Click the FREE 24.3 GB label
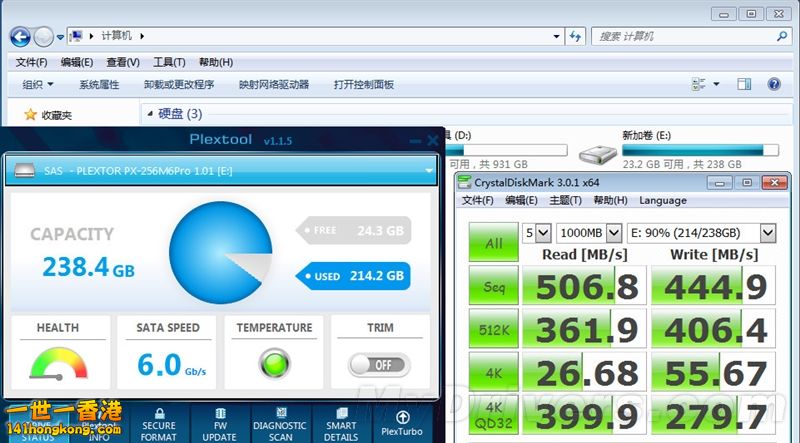Image resolution: width=800 pixels, height=443 pixels. point(354,231)
